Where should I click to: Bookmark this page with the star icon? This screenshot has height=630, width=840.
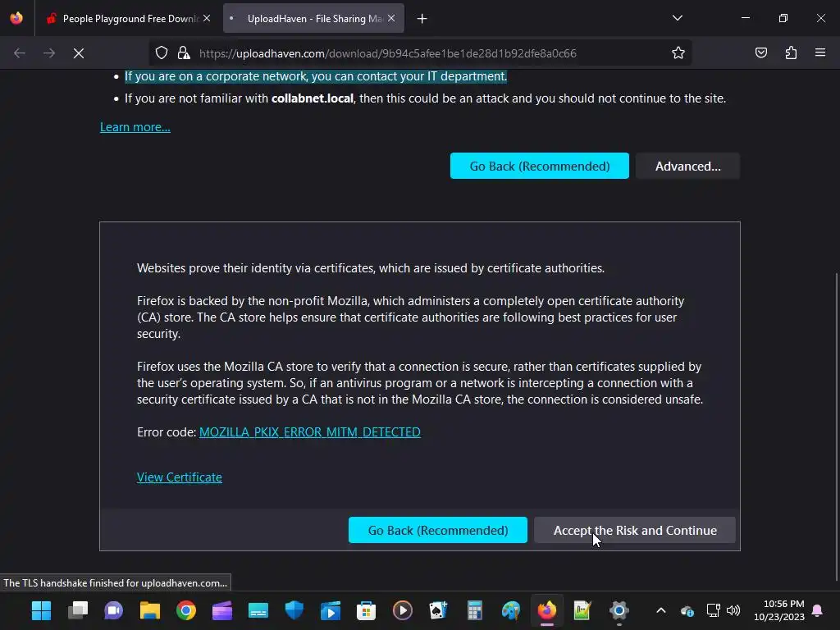click(678, 53)
